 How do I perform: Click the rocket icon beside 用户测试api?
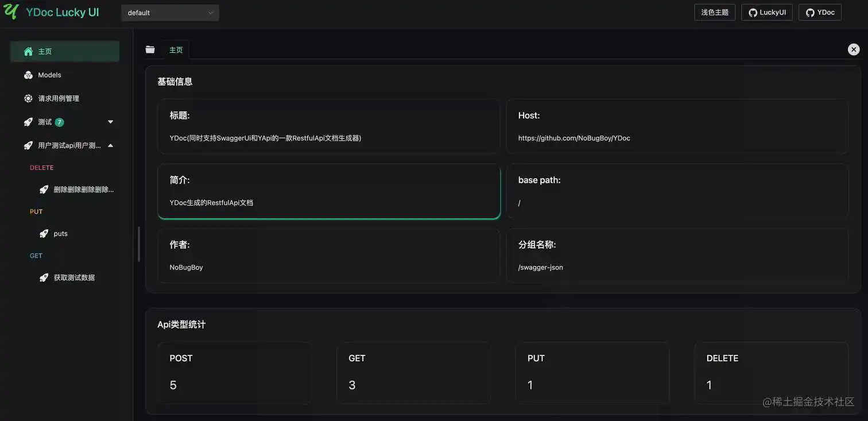28,145
